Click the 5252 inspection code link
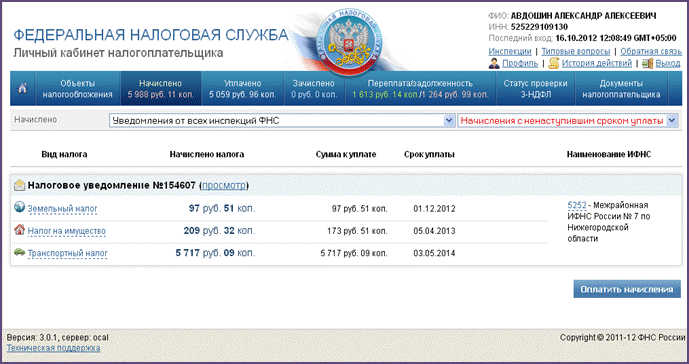Screen dimensions: 689x364 (577, 205)
